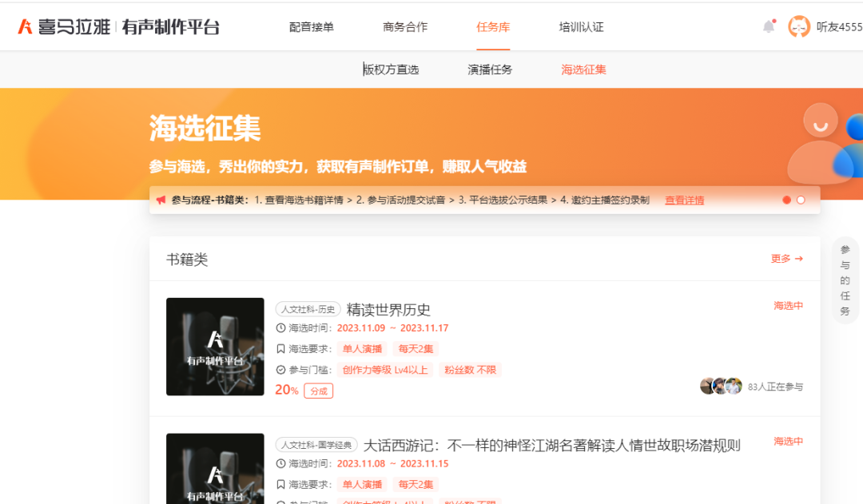The width and height of the screenshot is (863, 504).
Task: Select the first banner carousel dot
Action: [786, 200]
